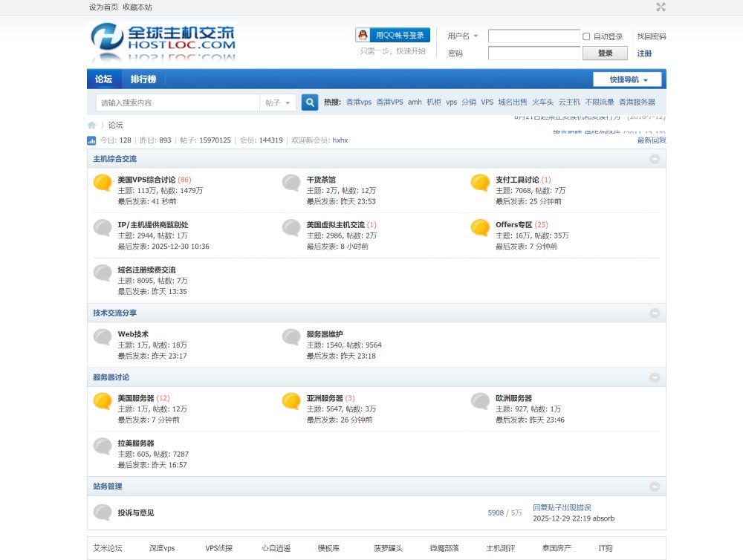Collapse the 服务器讨论 section
Screen dimensions: 743x560
tap(655, 377)
